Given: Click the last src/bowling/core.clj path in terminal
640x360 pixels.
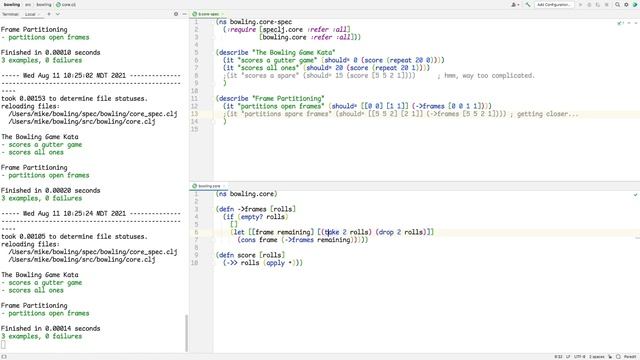Looking at the screenshot, I should point(82,260).
